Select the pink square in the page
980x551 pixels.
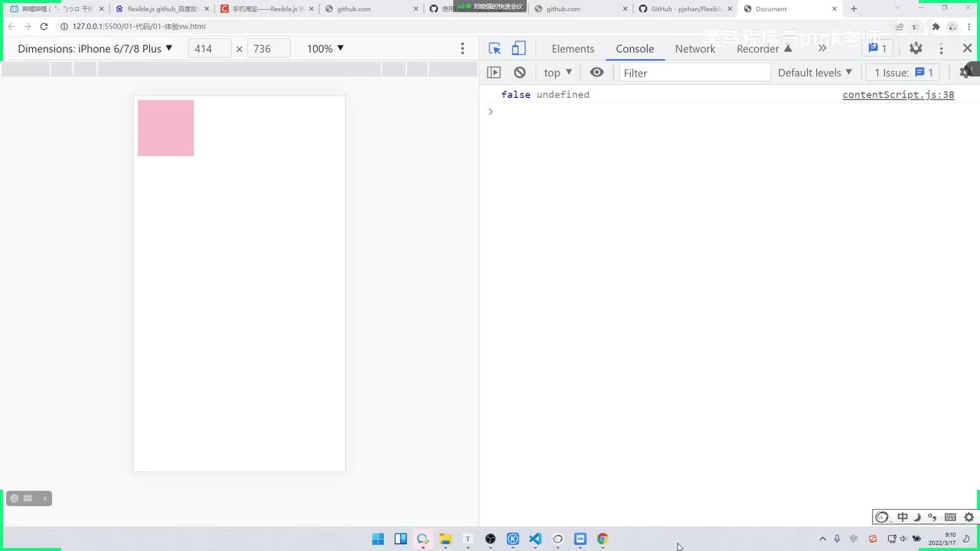pos(165,128)
